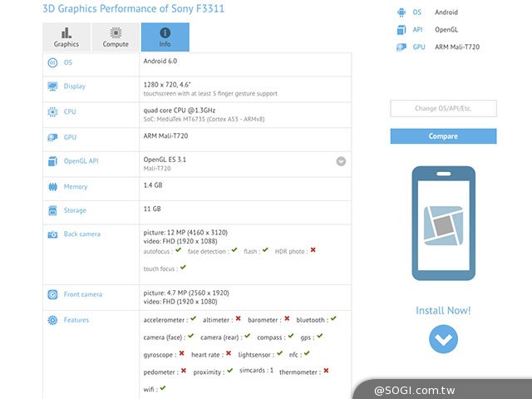Viewport: 532px width, 399px height.
Task: Click the GPU icon in sidebar
Action: [x=401, y=47]
